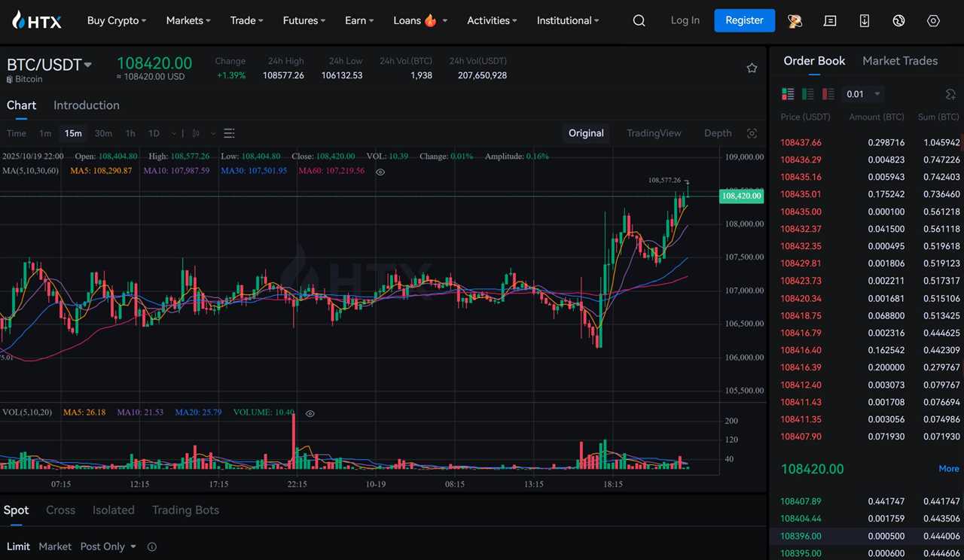Open the chart indicators list icon

click(x=230, y=133)
